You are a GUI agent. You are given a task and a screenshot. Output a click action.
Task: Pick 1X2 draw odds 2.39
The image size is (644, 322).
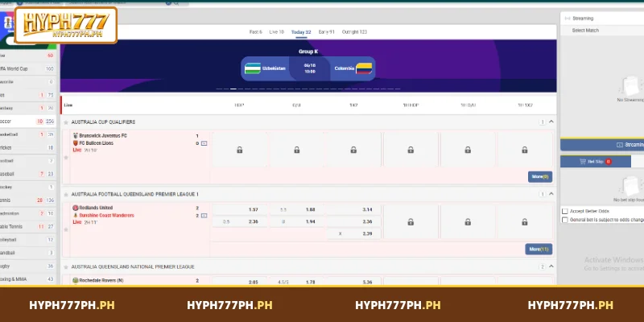(x=353, y=233)
